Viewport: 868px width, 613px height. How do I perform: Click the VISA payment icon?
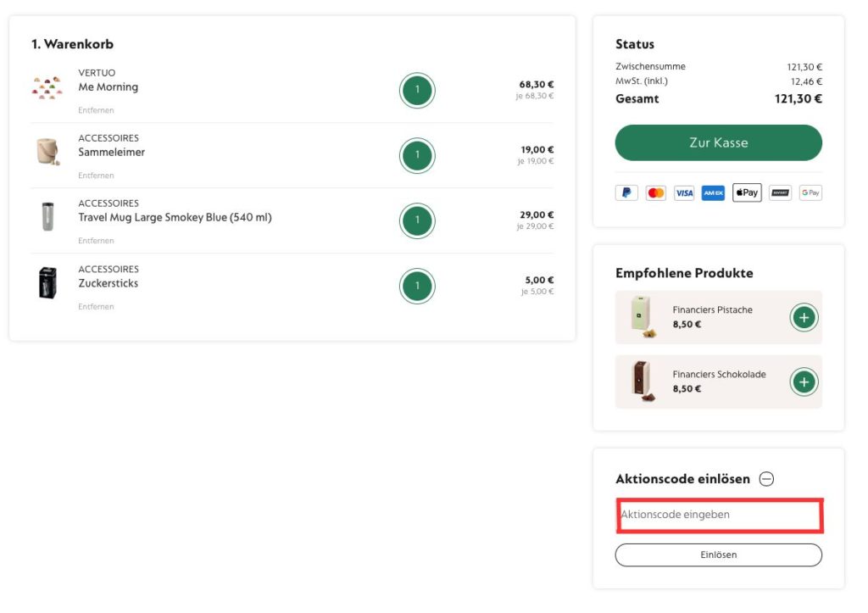click(684, 192)
